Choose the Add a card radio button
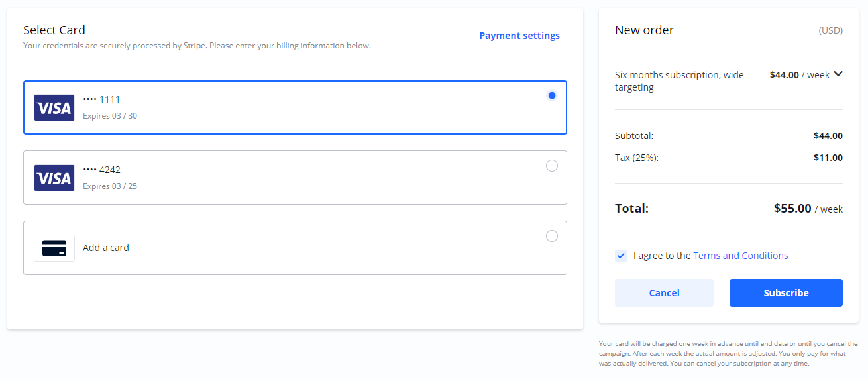Image resolution: width=868 pixels, height=381 pixels. point(552,236)
